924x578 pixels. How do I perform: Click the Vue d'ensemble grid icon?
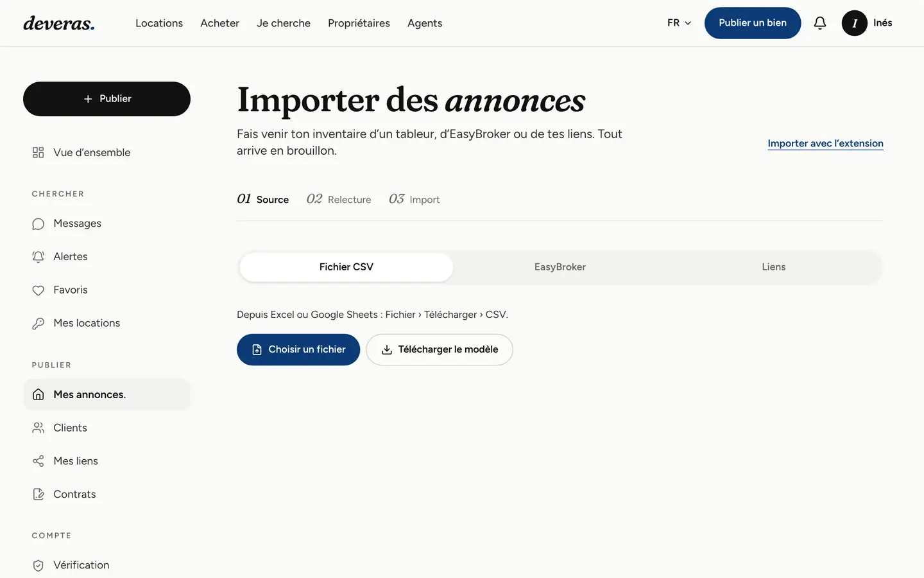(x=38, y=152)
